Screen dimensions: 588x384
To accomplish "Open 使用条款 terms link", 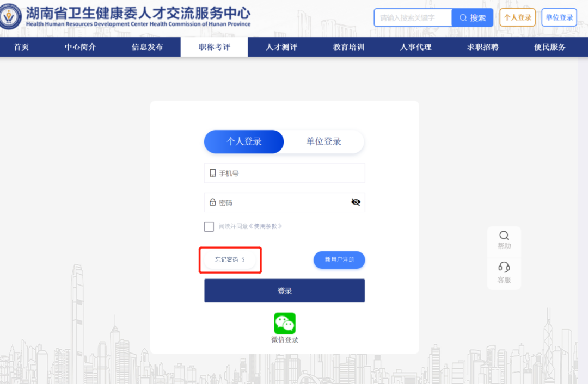I will click(265, 227).
